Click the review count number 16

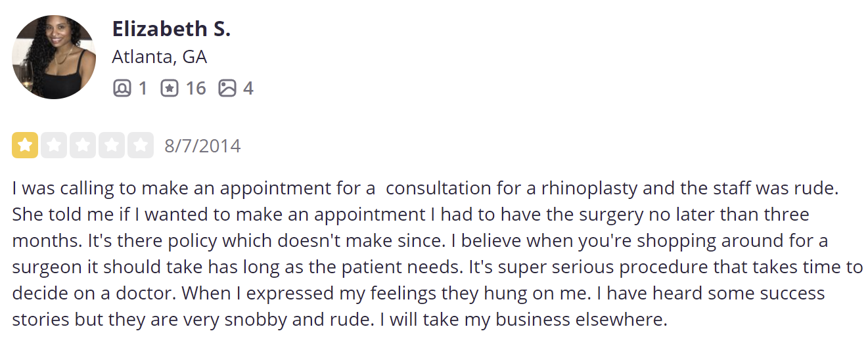point(195,88)
